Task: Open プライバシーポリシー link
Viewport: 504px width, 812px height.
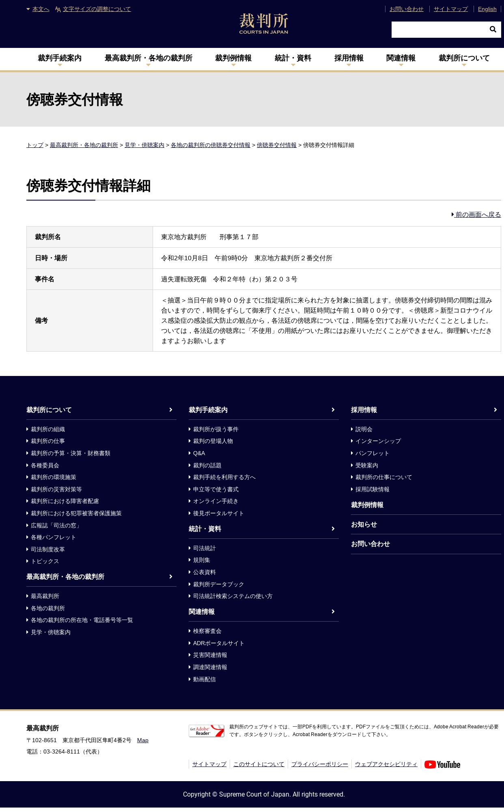Action: pos(320,764)
